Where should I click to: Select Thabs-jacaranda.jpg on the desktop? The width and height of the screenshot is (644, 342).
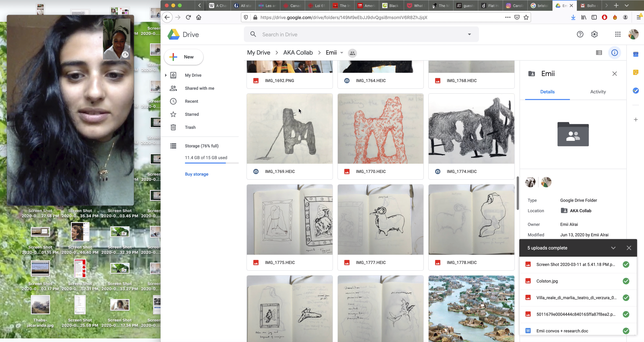pos(40,312)
